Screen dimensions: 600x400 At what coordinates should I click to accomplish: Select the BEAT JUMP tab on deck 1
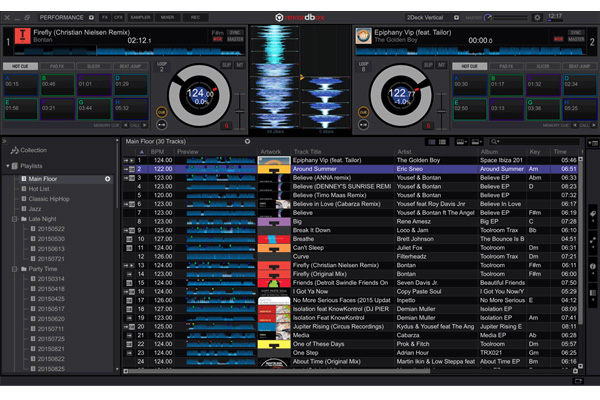point(130,66)
